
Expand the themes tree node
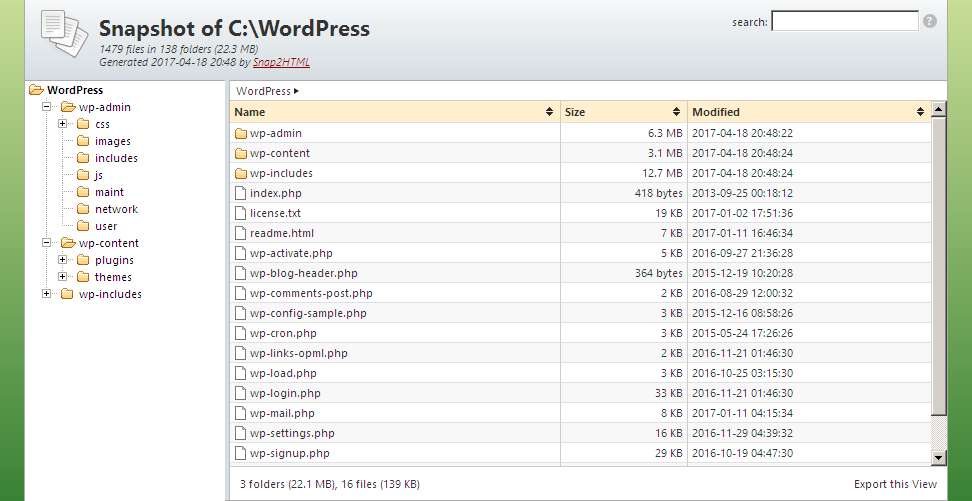tap(63, 277)
